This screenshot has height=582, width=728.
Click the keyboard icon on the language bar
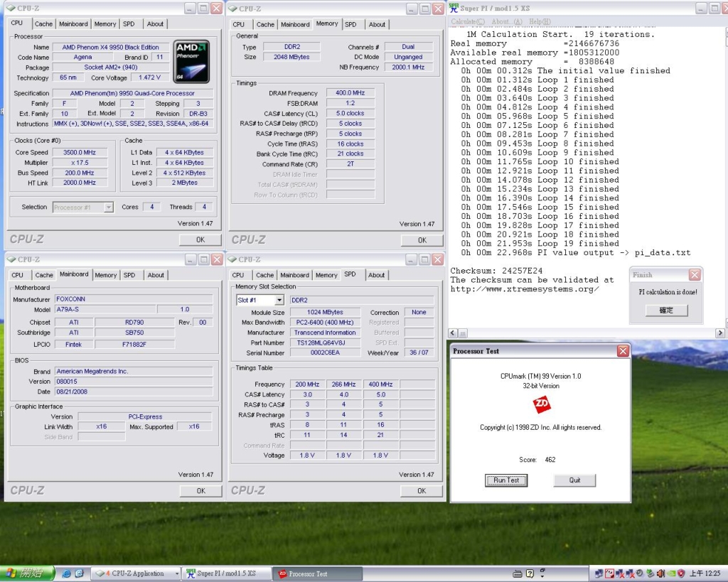coord(518,573)
